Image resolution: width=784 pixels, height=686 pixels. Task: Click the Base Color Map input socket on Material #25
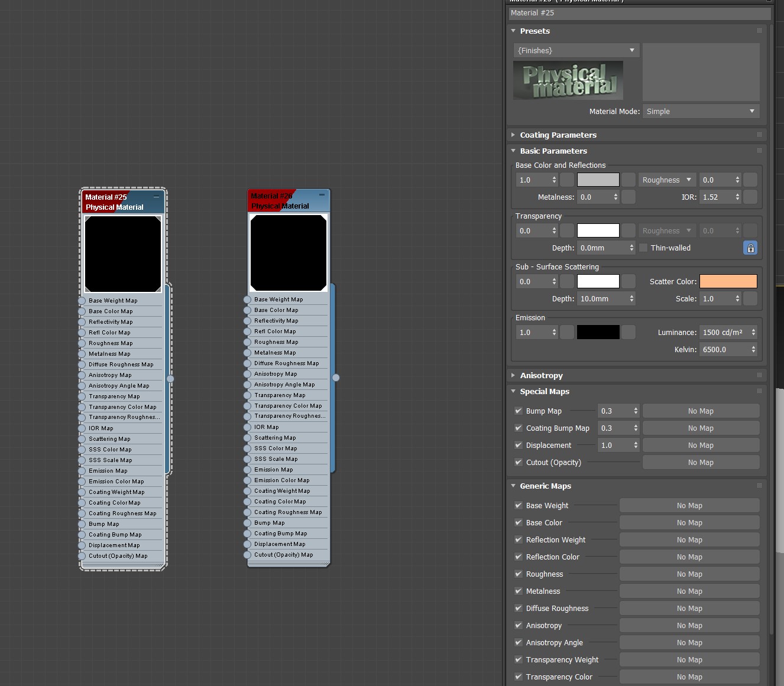pos(81,311)
